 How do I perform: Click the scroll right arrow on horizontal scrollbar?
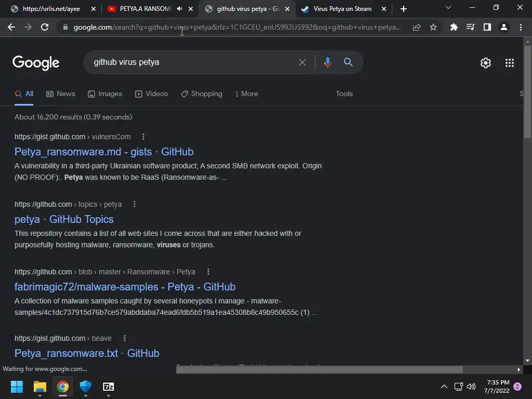pyautogui.click(x=519, y=369)
